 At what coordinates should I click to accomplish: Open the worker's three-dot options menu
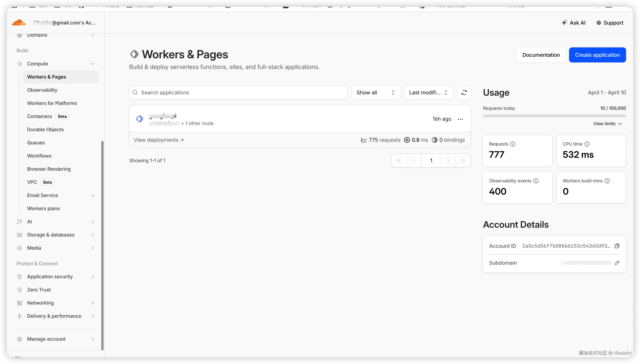pos(460,119)
